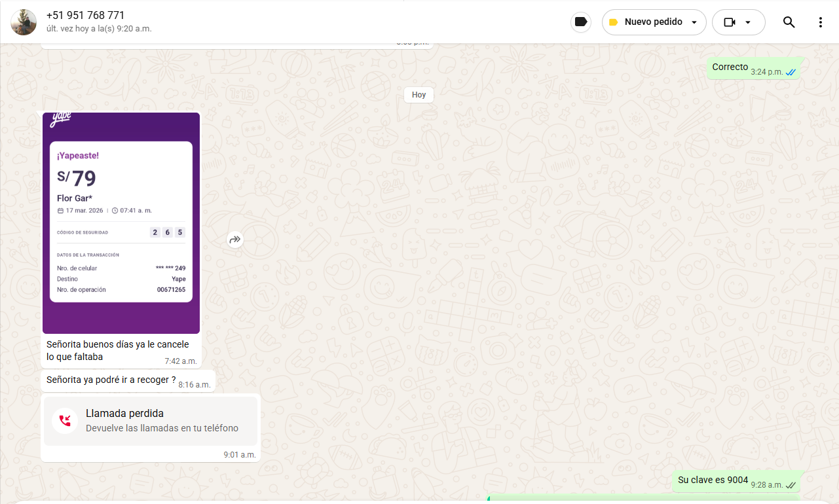Select the "Correcto" sent message

tap(730, 67)
